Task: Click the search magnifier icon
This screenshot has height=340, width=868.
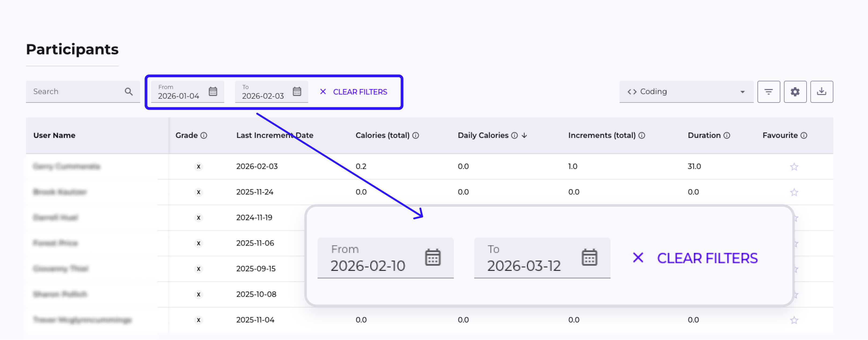Action: [x=128, y=92]
